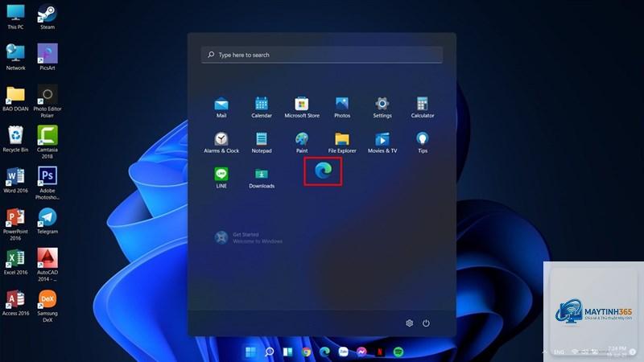The height and width of the screenshot is (362, 644).
Task: Launch Microsoft Edge from the taskbar
Action: coord(324,352)
